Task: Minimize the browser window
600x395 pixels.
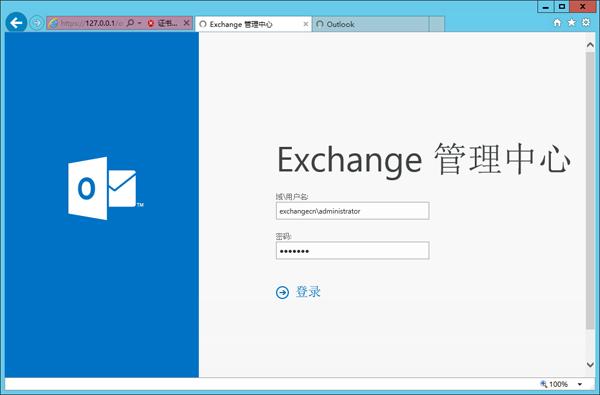Action: pyautogui.click(x=546, y=7)
